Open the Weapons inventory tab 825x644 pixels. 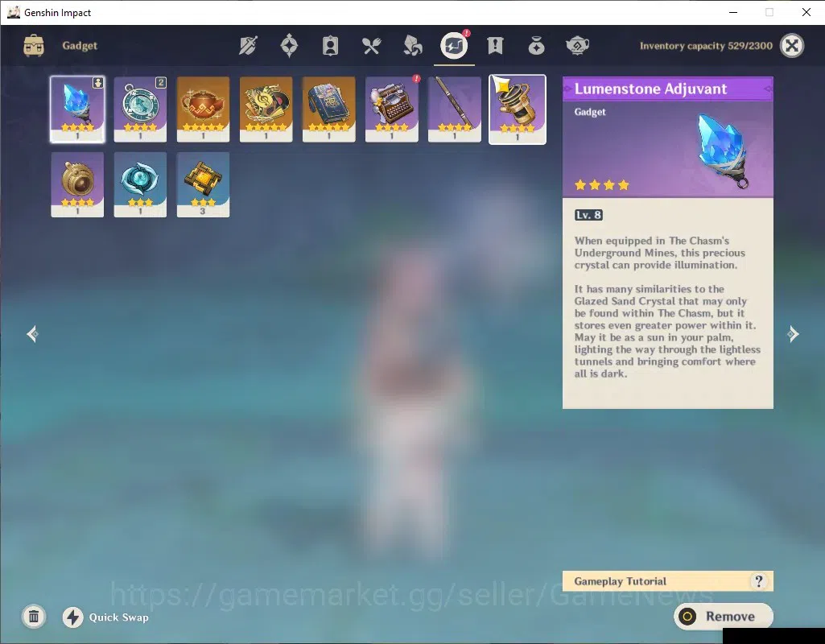[x=248, y=46]
